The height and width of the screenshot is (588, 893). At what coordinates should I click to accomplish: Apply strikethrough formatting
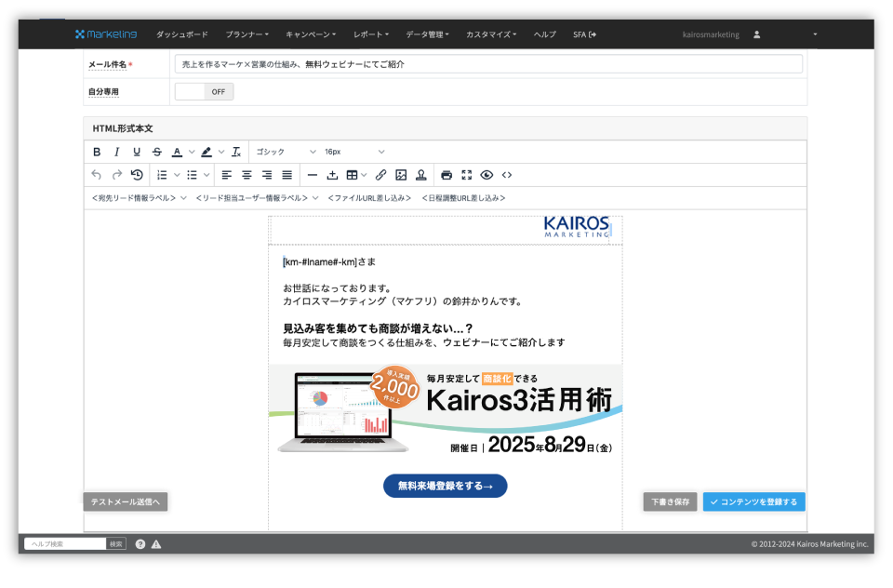coord(157,153)
